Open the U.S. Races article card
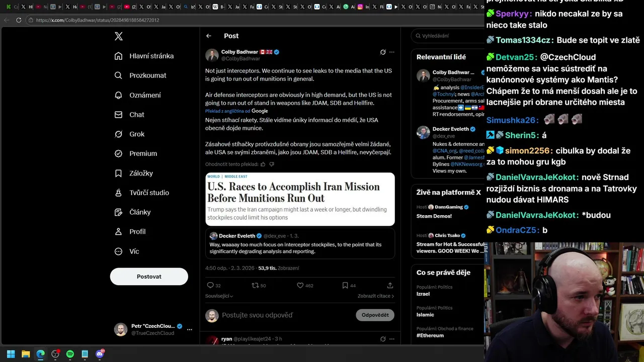 click(x=300, y=199)
